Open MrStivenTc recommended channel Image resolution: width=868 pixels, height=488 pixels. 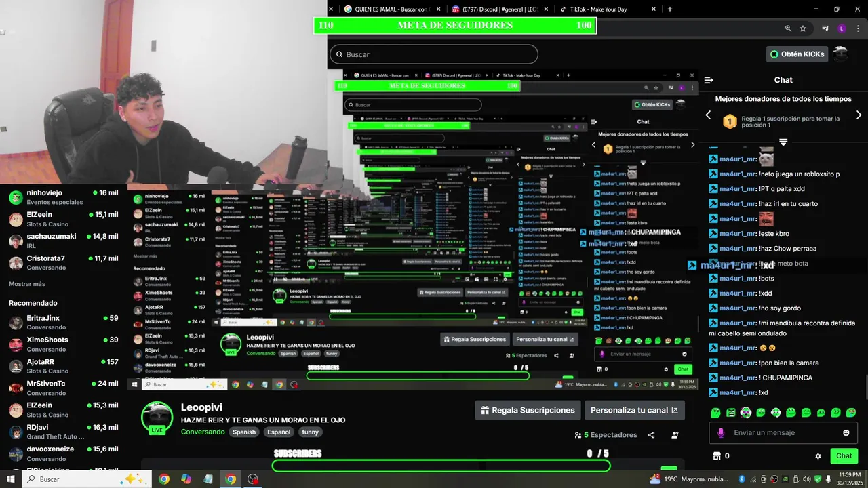[64, 388]
